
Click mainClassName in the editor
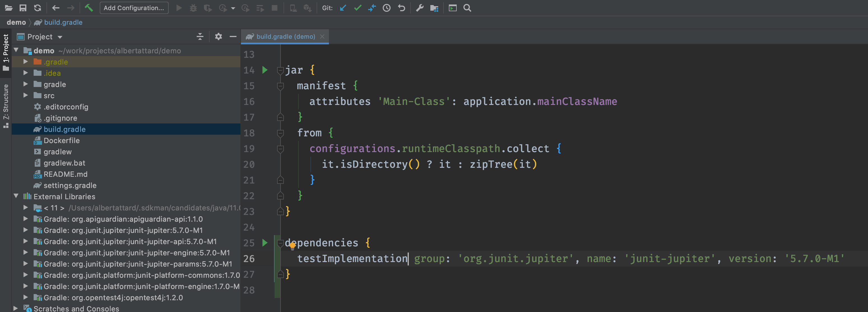click(x=577, y=101)
